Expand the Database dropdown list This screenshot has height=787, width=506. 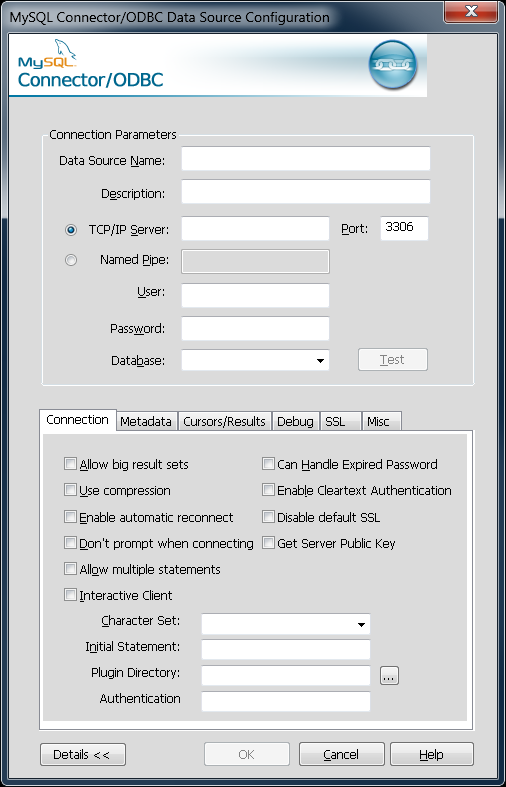[320, 360]
